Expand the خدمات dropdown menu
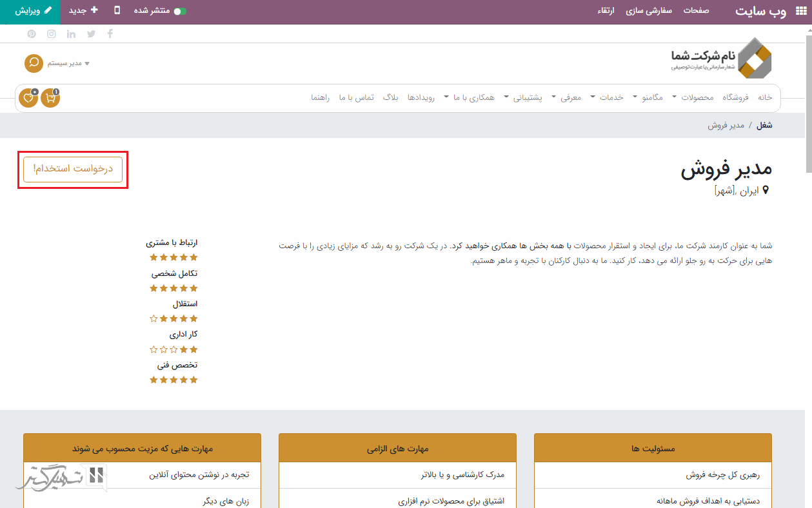The height and width of the screenshot is (508, 812). click(x=615, y=97)
